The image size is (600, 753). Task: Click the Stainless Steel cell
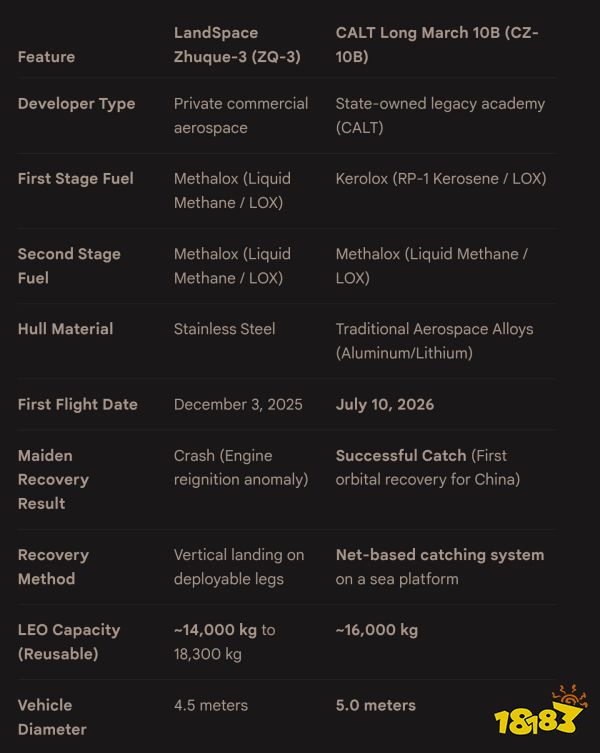click(x=224, y=329)
